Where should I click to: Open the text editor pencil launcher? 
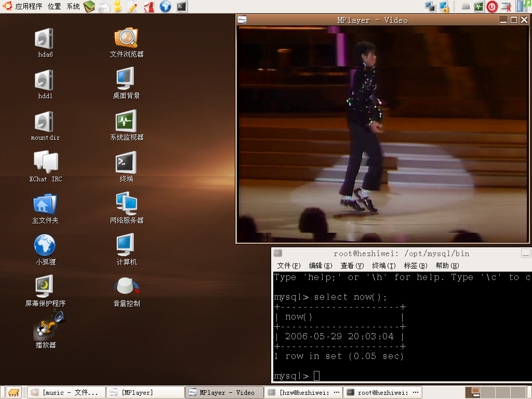coord(132,7)
